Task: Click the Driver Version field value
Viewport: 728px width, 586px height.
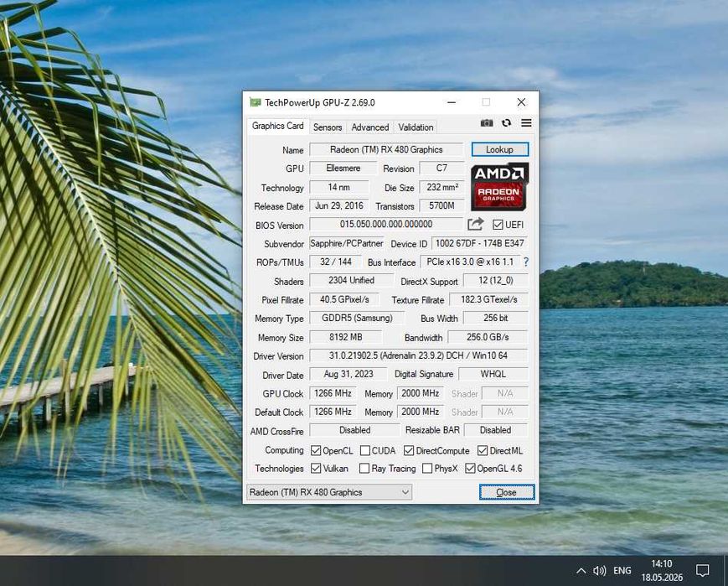Action: [418, 355]
